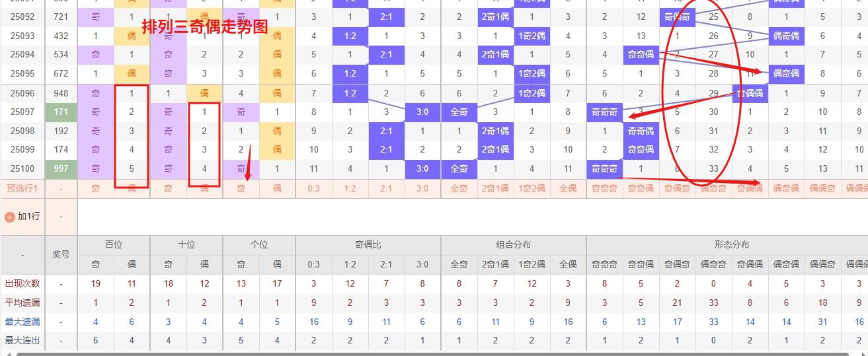Image resolution: width=868 pixels, height=356 pixels.
Task: Choose 全偶 in the 预选行1 row
Action: pyautogui.click(x=568, y=188)
